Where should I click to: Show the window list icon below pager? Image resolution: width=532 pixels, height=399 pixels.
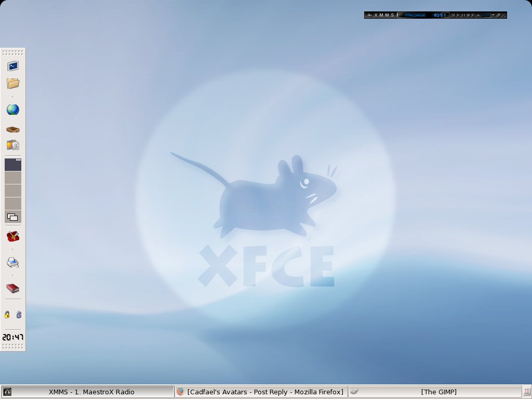(x=13, y=217)
